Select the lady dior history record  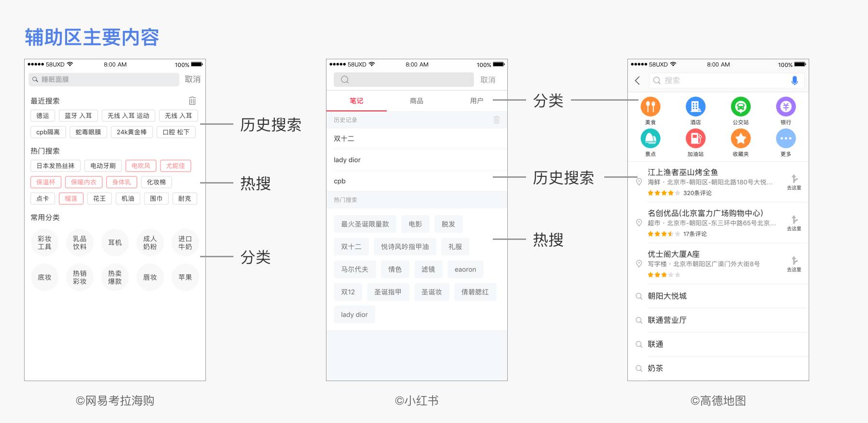click(347, 160)
